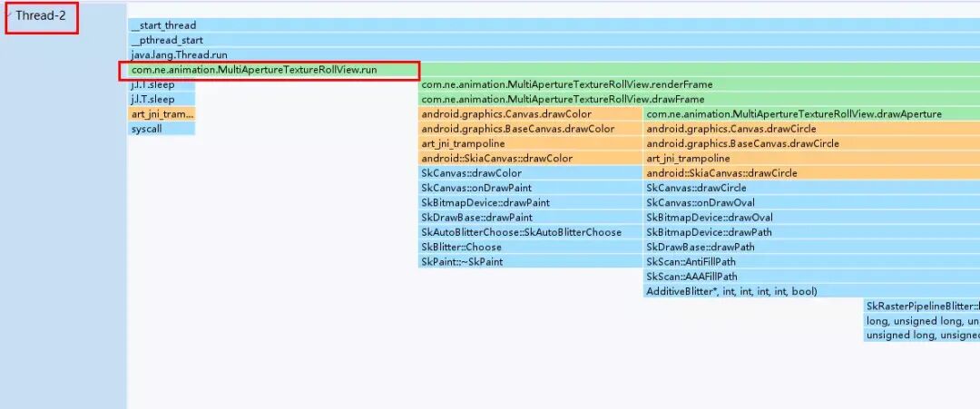Select the MultiApertureTextureRollView.drawAperture bar

click(811, 114)
